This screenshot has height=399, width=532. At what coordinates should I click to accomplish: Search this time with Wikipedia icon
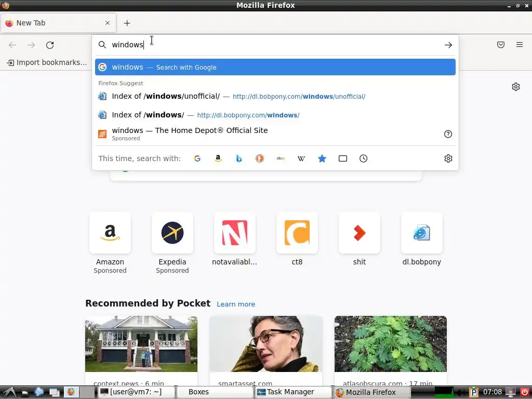(x=301, y=158)
